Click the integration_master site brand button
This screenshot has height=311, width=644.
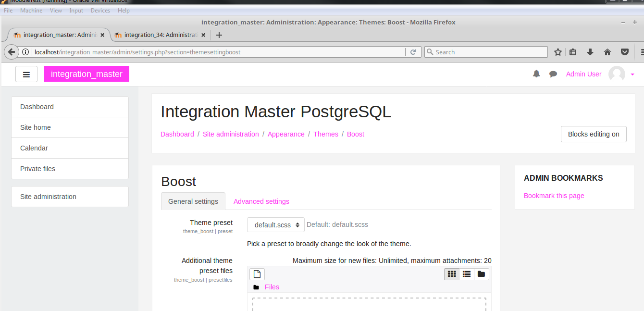(x=87, y=74)
